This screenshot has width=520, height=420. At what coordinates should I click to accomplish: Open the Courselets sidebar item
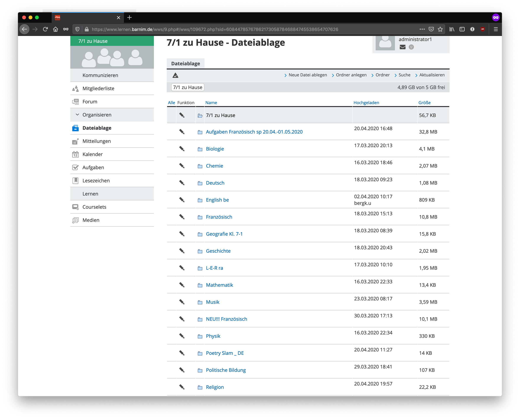(94, 207)
